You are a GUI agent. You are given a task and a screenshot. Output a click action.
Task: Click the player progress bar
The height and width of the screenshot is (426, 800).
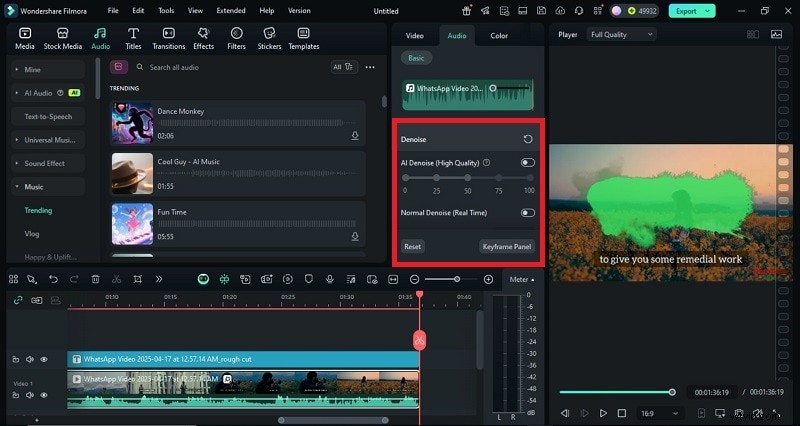(x=617, y=392)
